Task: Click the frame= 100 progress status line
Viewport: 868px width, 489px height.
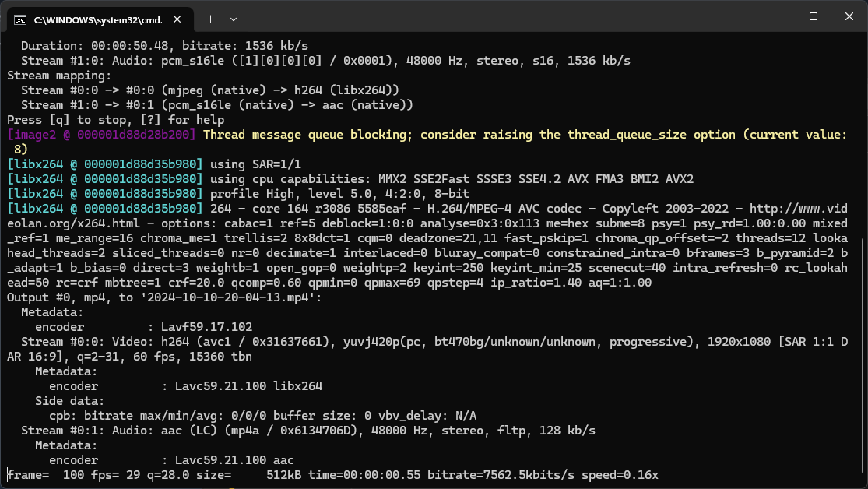Action: click(332, 474)
